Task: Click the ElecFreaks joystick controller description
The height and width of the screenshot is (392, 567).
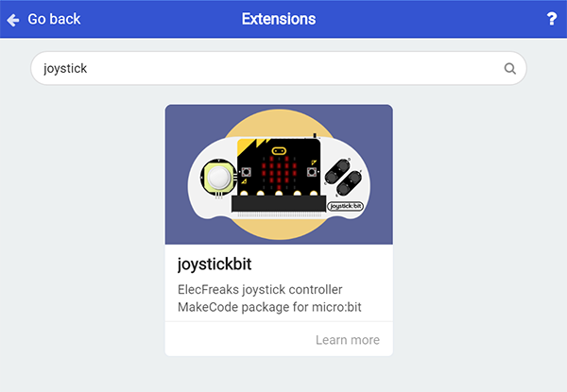Action: 269,298
